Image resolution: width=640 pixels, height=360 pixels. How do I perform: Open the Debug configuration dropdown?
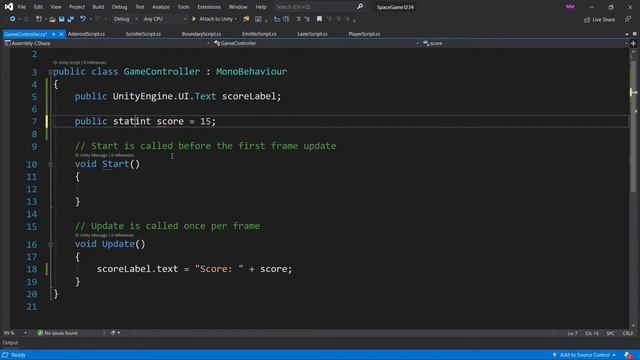click(125, 19)
